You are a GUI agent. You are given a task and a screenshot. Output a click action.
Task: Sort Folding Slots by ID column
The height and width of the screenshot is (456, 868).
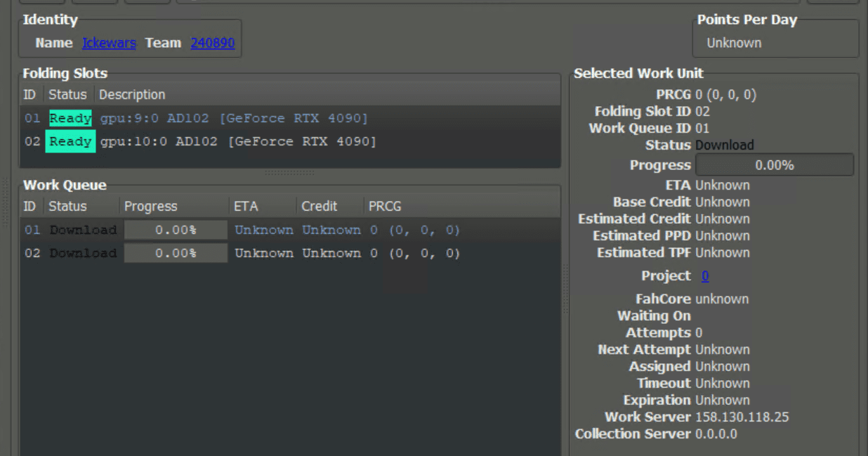(29, 95)
